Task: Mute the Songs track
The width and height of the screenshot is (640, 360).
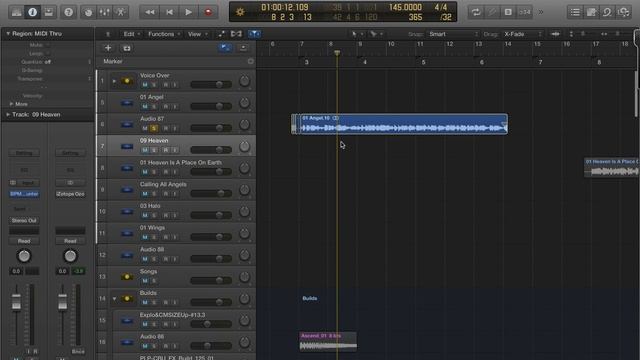Action: click(x=145, y=281)
